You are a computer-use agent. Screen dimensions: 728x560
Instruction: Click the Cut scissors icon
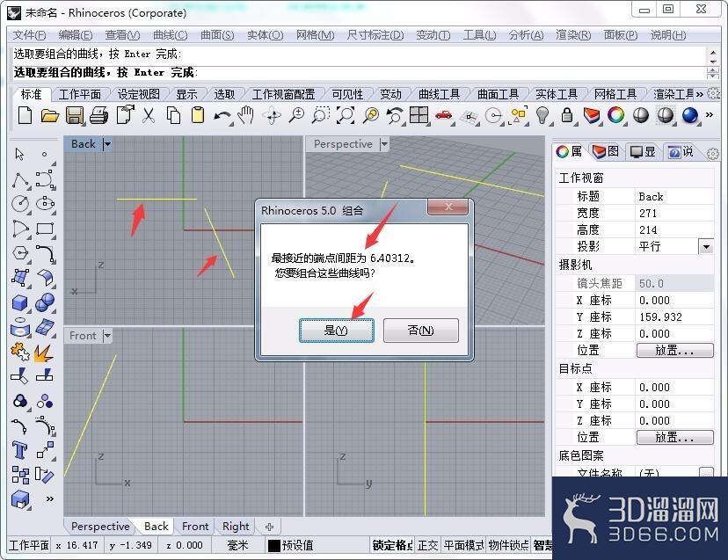148,115
